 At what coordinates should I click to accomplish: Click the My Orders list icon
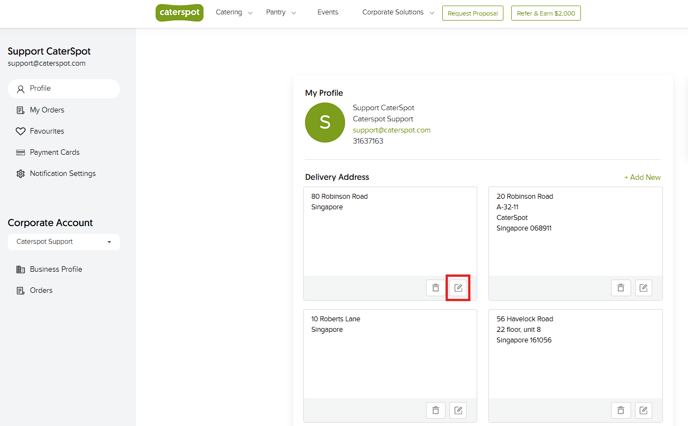point(20,110)
